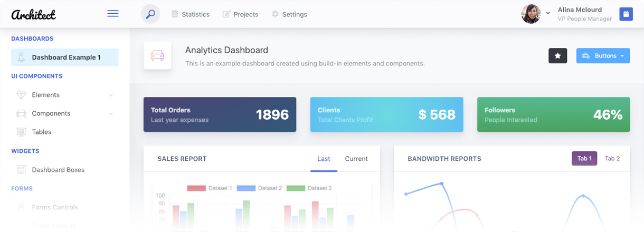The width and height of the screenshot is (644, 232).
Task: Open Dashboard Boxes in sidebar
Action: 64,170
